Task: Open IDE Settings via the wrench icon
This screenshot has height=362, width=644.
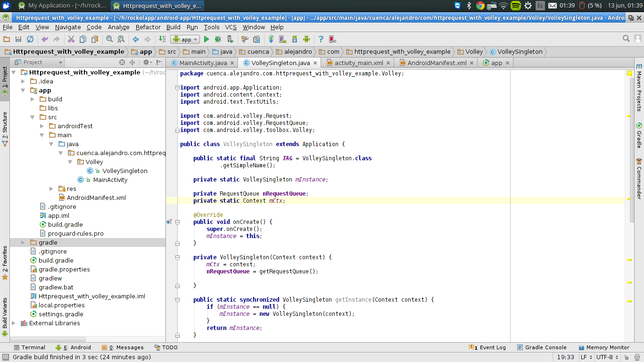Action: pyautogui.click(x=245, y=39)
